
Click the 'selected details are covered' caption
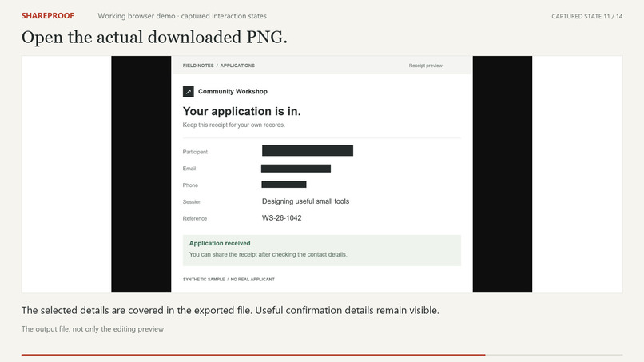click(x=102, y=310)
